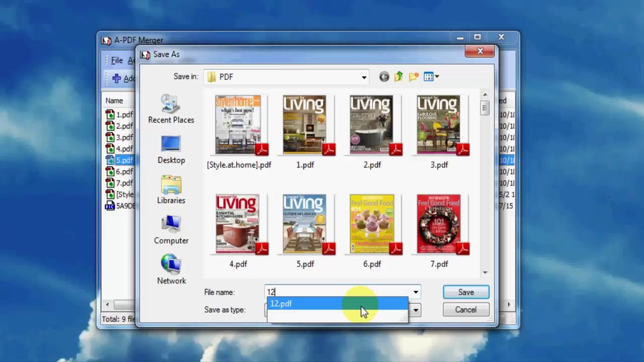Click the A-PDF Merger horizontal scrollbar left arrow

(107, 305)
